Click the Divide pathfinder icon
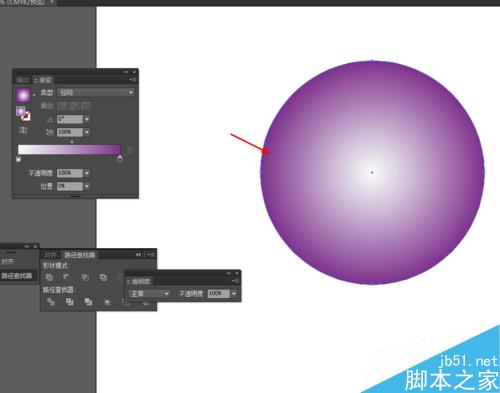500x393 pixels. click(x=51, y=302)
